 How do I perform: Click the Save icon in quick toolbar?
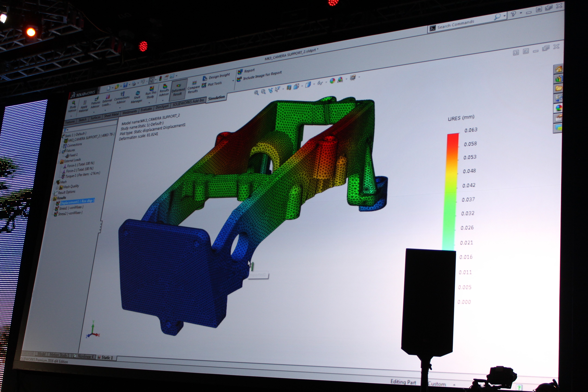[125, 85]
